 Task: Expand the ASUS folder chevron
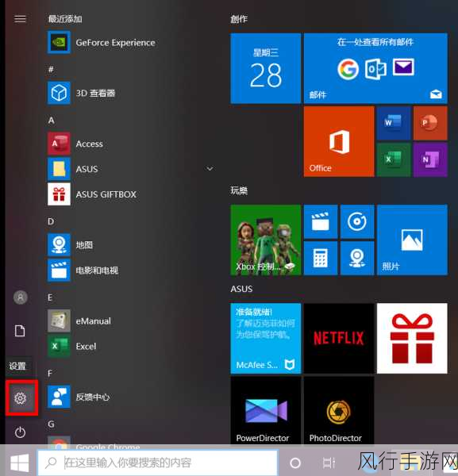coord(210,168)
